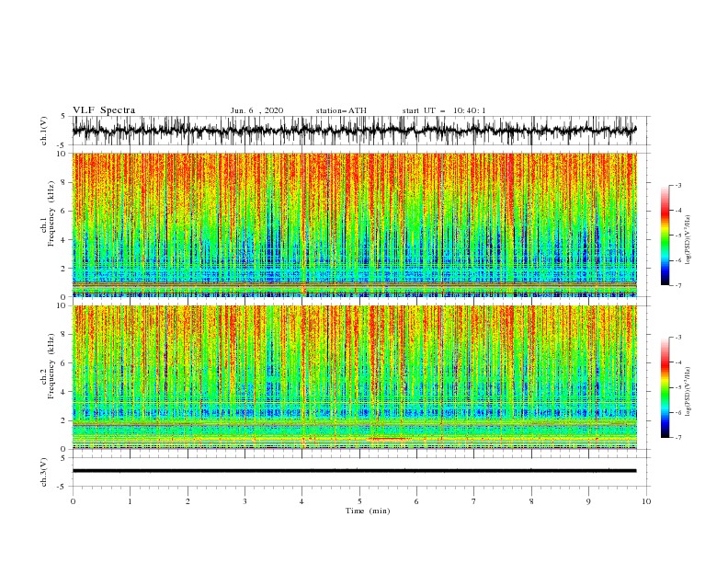Viewport: 728px width, 563px height.
Task: Click the "start UT = 10:40: 1" text
Action: (x=444, y=110)
